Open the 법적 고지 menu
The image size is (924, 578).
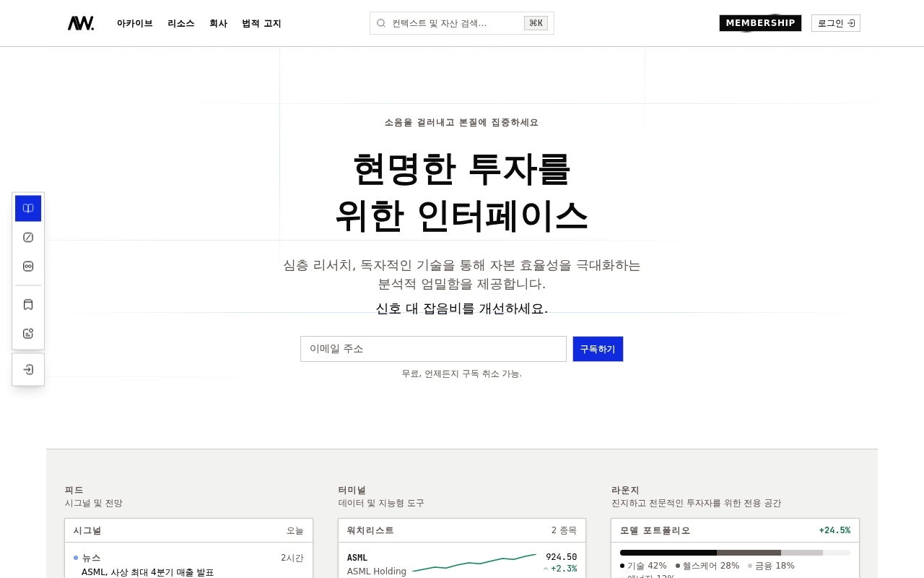[261, 23]
